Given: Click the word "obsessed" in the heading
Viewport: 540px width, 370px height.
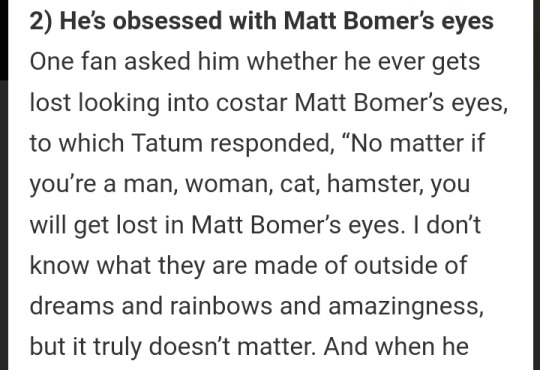Looking at the screenshot, I should (167, 21).
